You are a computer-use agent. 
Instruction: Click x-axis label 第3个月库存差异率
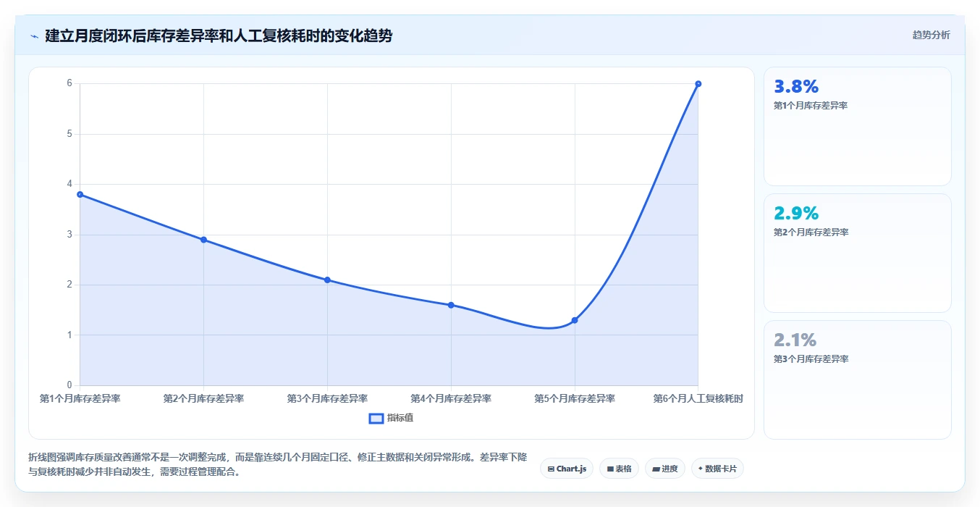pyautogui.click(x=327, y=398)
